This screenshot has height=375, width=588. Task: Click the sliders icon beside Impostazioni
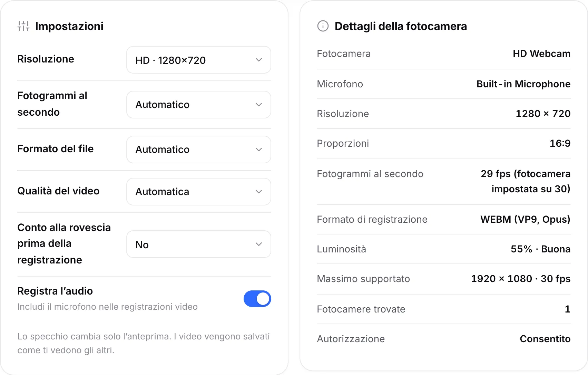(23, 26)
